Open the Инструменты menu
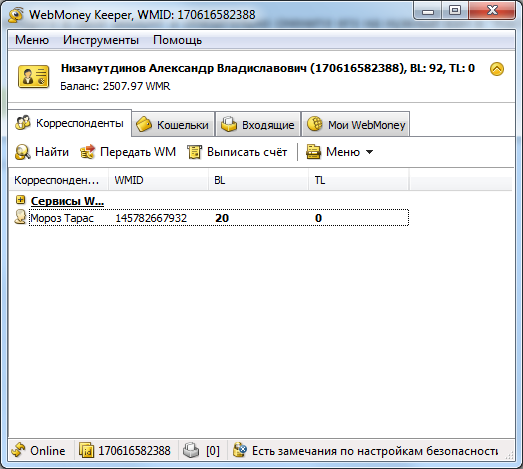The width and height of the screenshot is (523, 469). [101, 40]
